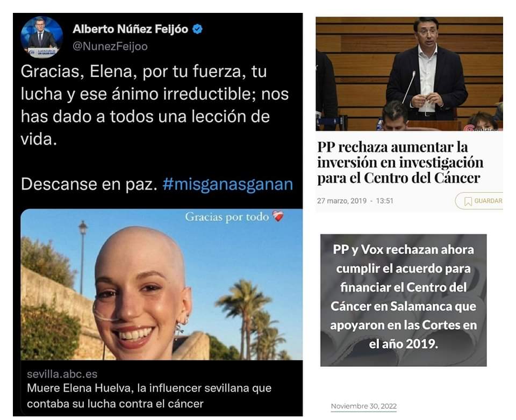Screen dimensions: 516x420
Task: Click the Gracias por todo caption
Action: [227, 217]
